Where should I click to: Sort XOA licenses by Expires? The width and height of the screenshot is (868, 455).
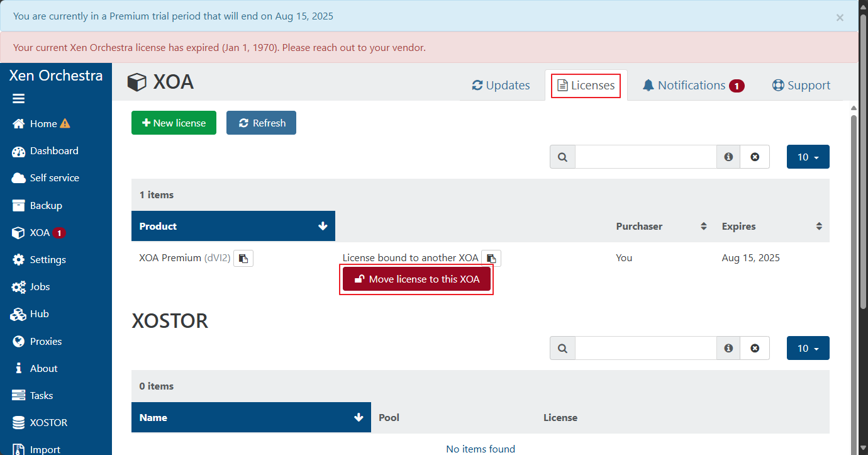tap(772, 226)
